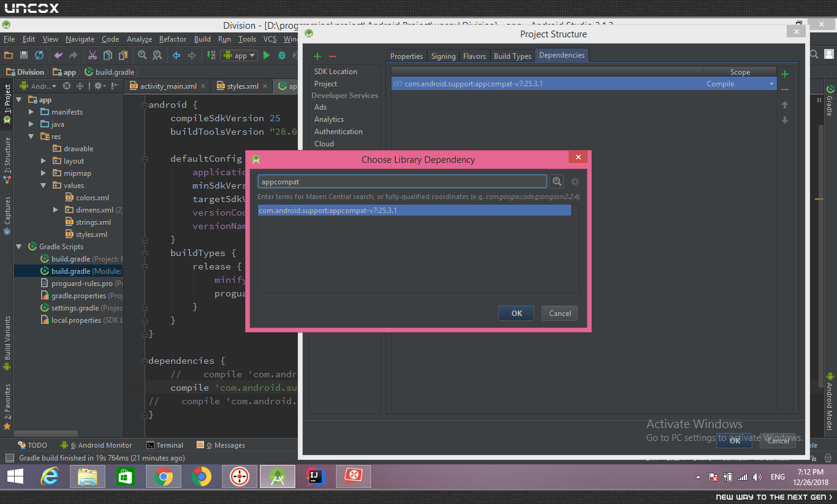This screenshot has width=837, height=504.
Task: Open the activity_main.xml editor tab
Action: 167,86
